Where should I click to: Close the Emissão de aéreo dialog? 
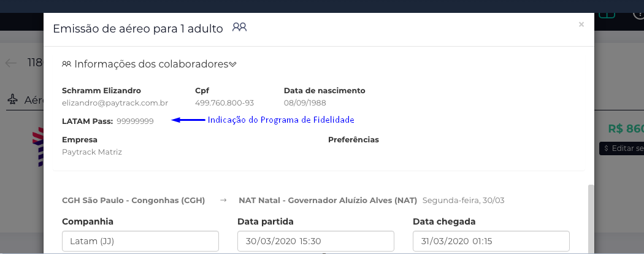pyautogui.click(x=581, y=25)
